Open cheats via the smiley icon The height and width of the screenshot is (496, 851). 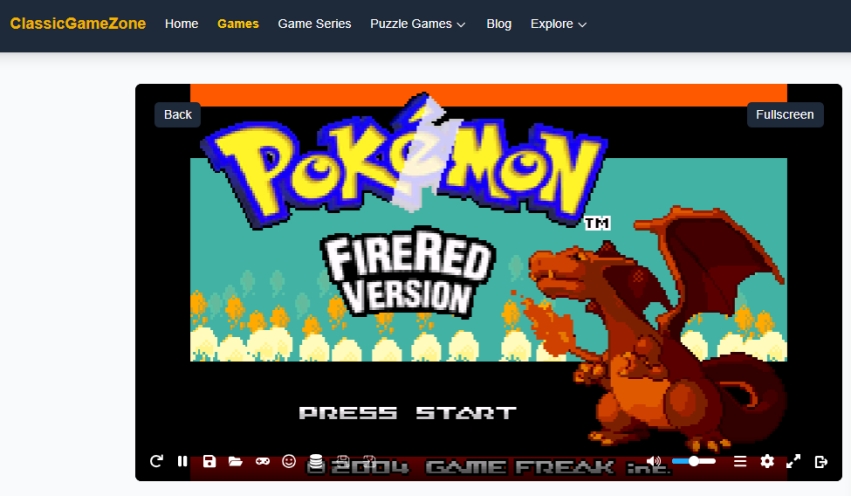click(x=289, y=461)
